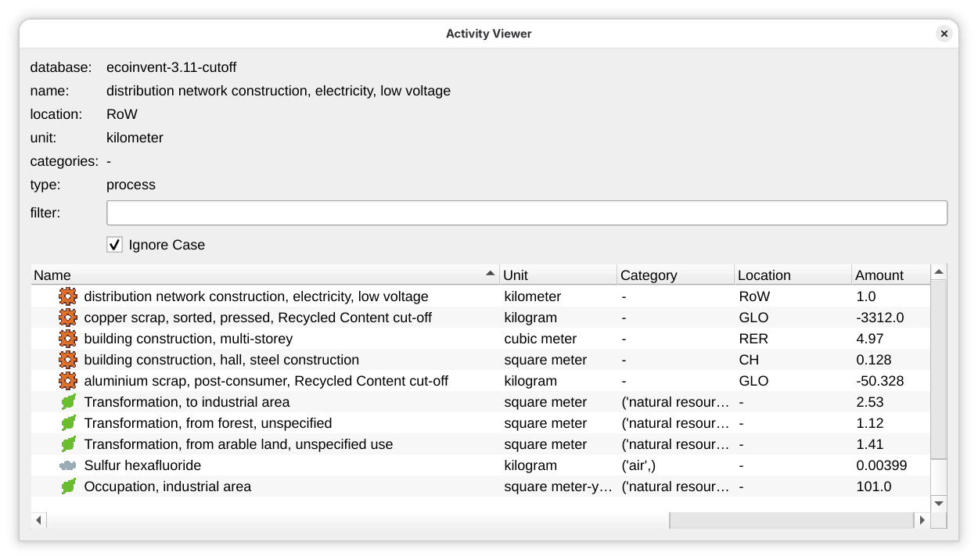
Task: Click amount value 4.97
Action: point(870,339)
